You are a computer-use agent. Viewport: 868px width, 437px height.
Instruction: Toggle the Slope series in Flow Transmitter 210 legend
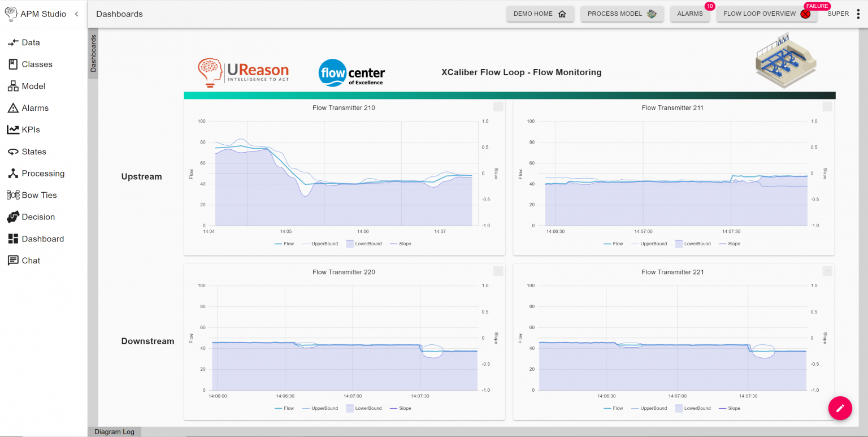click(x=400, y=243)
